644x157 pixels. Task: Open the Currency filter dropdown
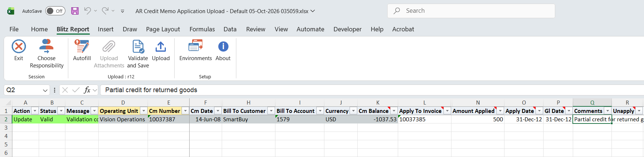(354, 111)
